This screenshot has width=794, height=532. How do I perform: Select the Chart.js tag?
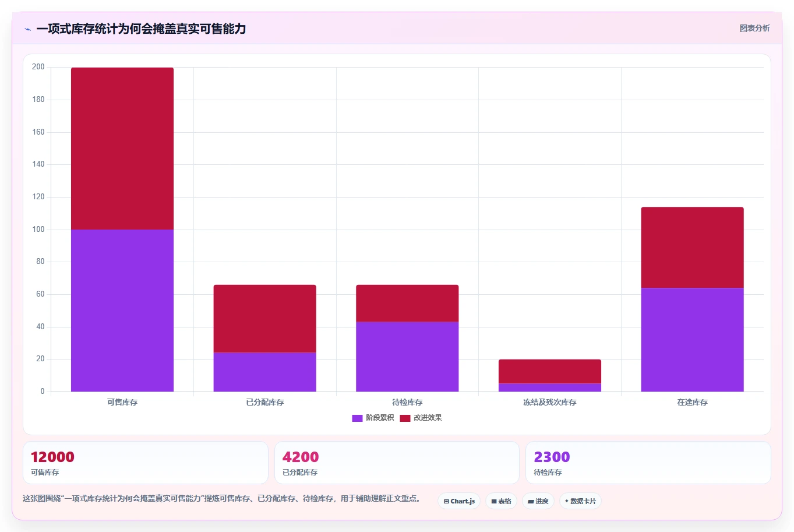pyautogui.click(x=459, y=501)
